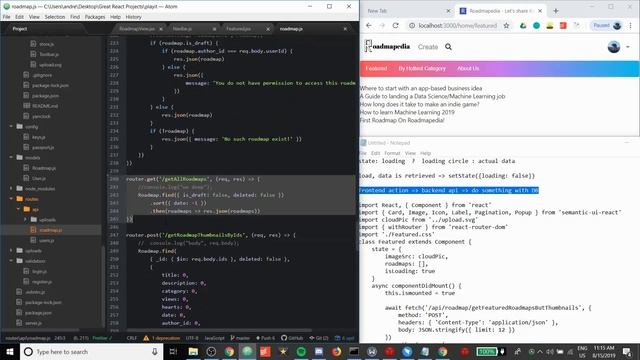Viewport: 640px width, 360px height.
Task: Open the About Us navigation tab
Action: click(468, 69)
